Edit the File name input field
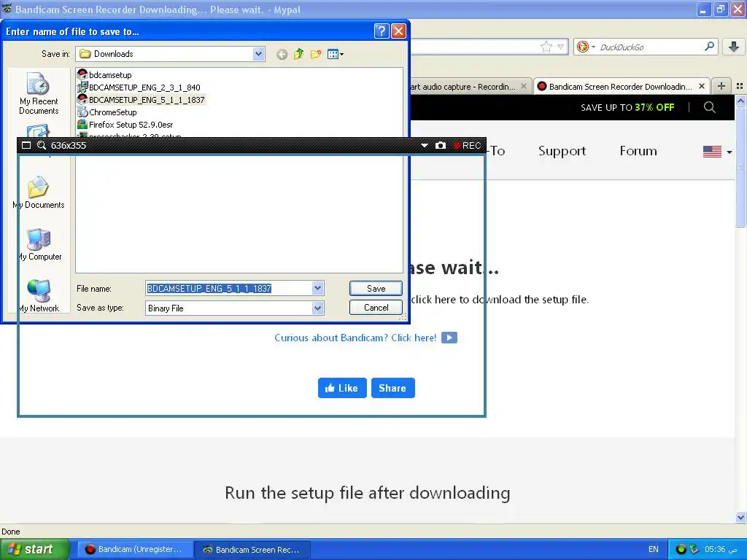This screenshot has height=560, width=747. [x=229, y=288]
